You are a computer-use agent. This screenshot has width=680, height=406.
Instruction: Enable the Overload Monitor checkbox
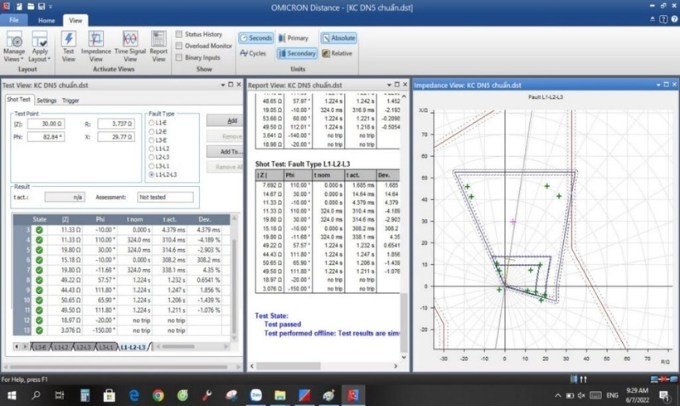click(x=179, y=46)
